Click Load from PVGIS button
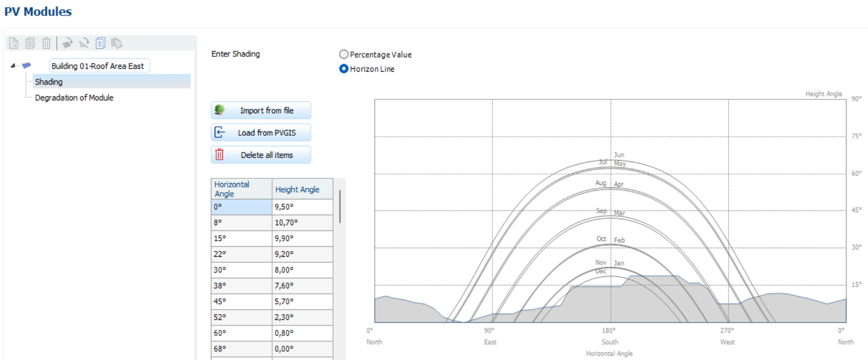868x360 pixels. pyautogui.click(x=261, y=133)
